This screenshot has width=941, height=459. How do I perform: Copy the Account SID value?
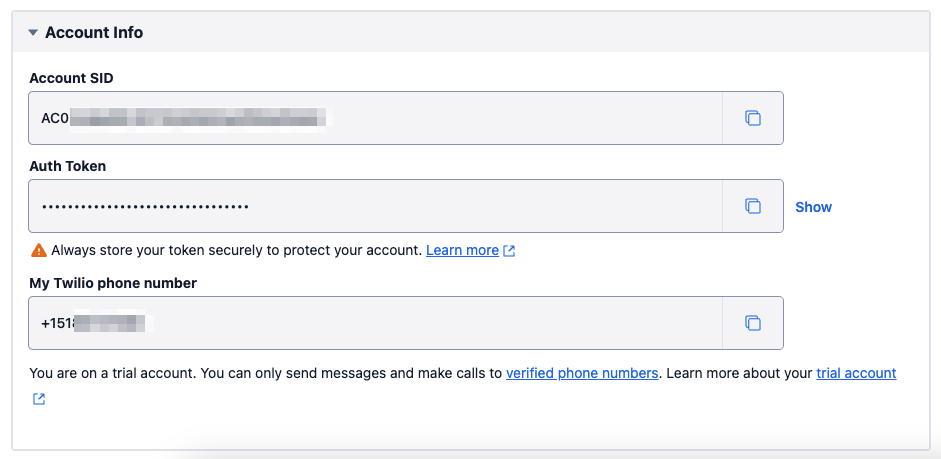coord(753,118)
